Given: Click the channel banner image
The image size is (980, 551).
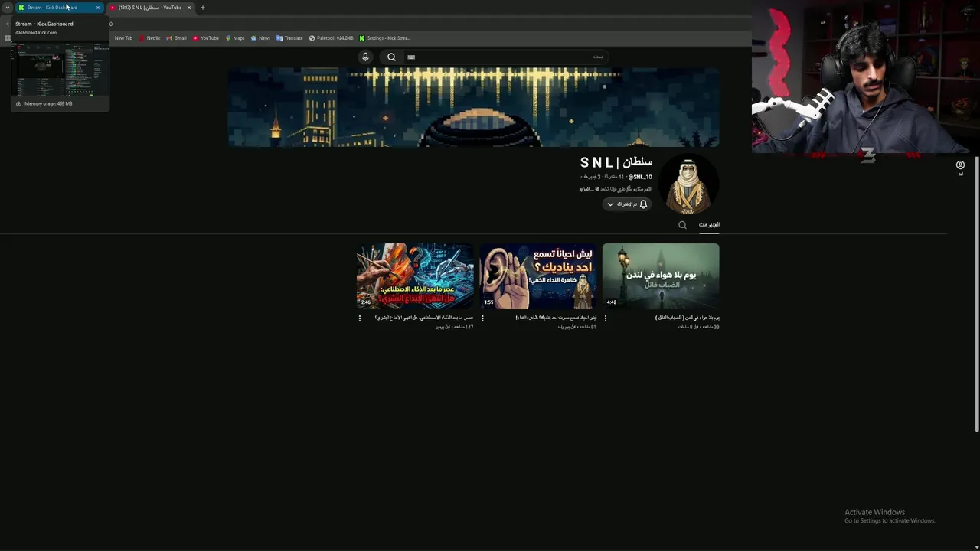Looking at the screenshot, I should tap(473, 107).
